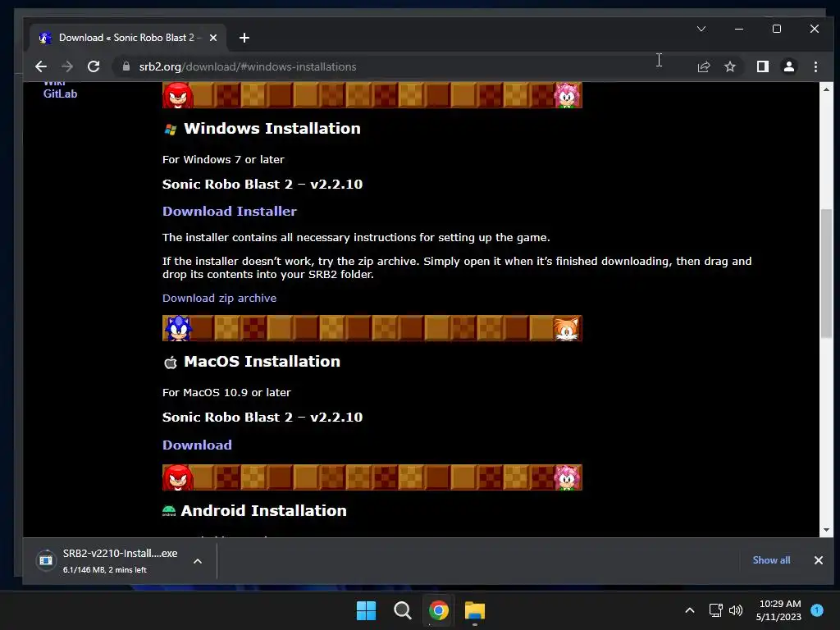Open the notification badge icon
Screen dimensions: 840x630
pyautogui.click(x=816, y=610)
